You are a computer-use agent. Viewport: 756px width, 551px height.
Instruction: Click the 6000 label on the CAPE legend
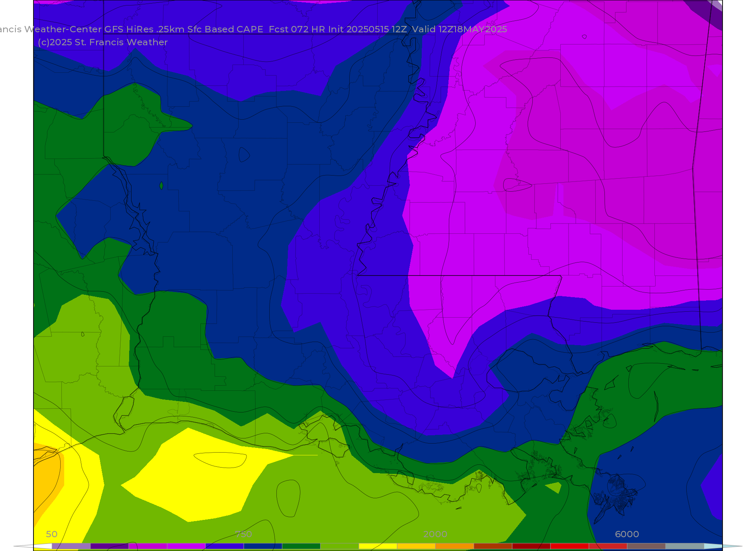click(627, 534)
